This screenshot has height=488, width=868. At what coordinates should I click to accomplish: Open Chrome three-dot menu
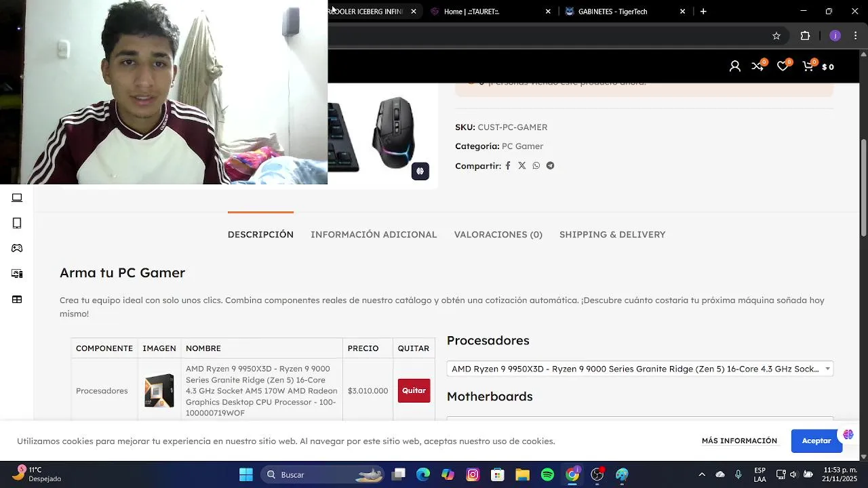point(856,36)
